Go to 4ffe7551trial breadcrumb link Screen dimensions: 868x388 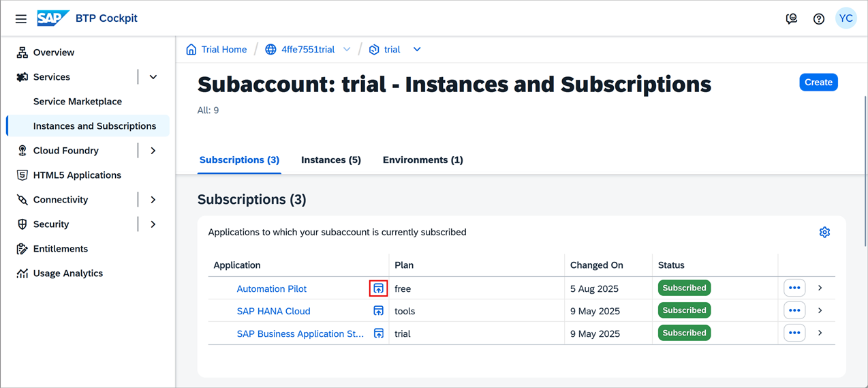tap(308, 49)
